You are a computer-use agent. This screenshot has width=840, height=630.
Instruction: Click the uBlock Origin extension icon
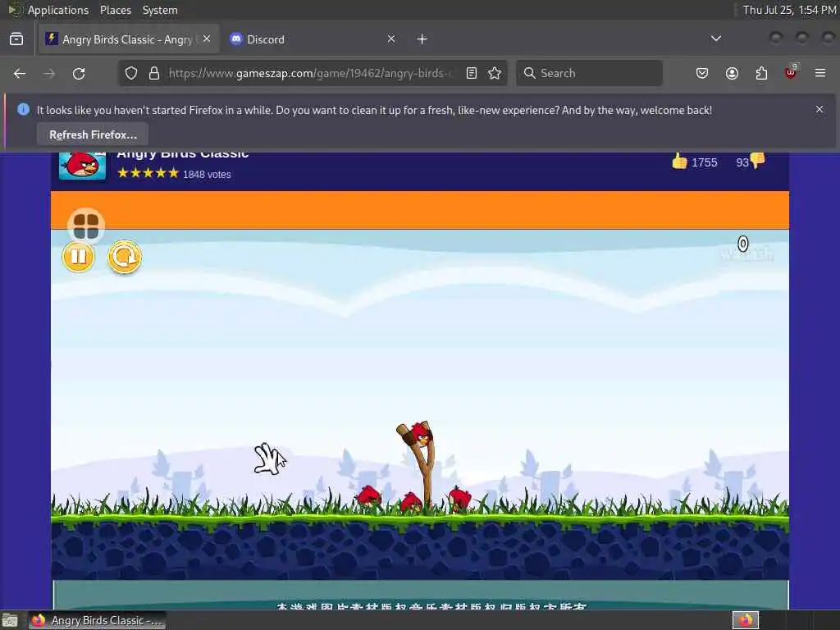[791, 72]
